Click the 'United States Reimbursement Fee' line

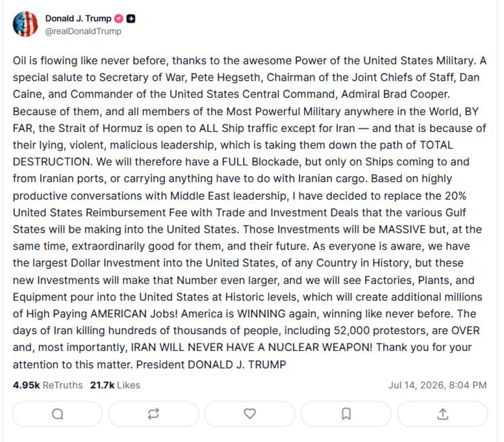[240, 213]
